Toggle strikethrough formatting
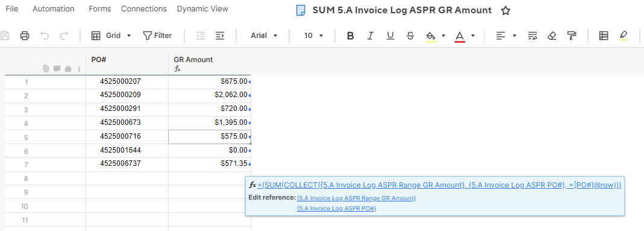 410,36
